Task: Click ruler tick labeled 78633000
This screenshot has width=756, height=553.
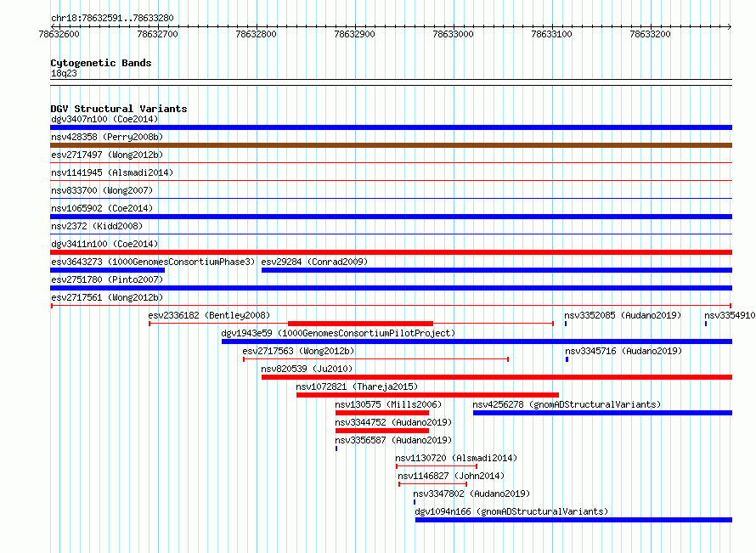Action: pyautogui.click(x=454, y=34)
